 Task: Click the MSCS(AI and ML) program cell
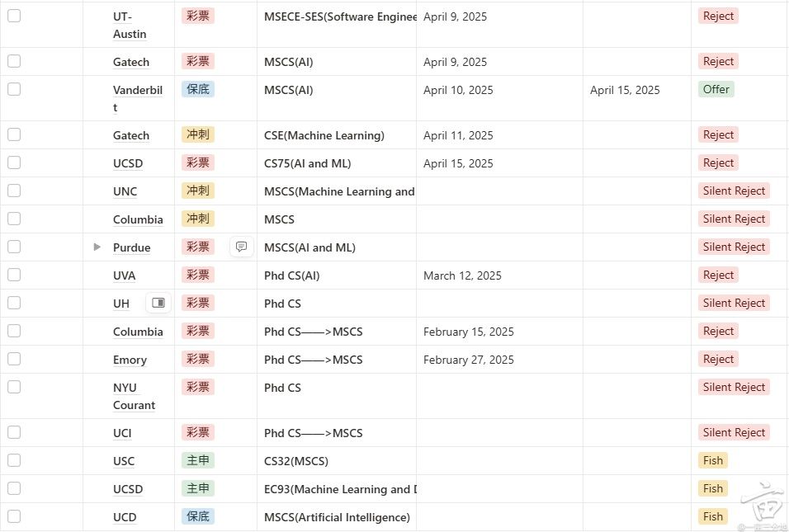pyautogui.click(x=309, y=247)
